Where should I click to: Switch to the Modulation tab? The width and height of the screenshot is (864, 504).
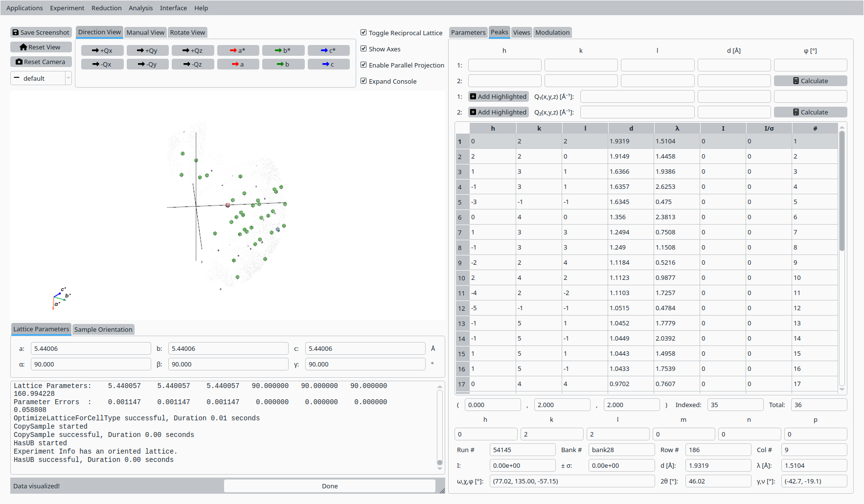tap(552, 32)
